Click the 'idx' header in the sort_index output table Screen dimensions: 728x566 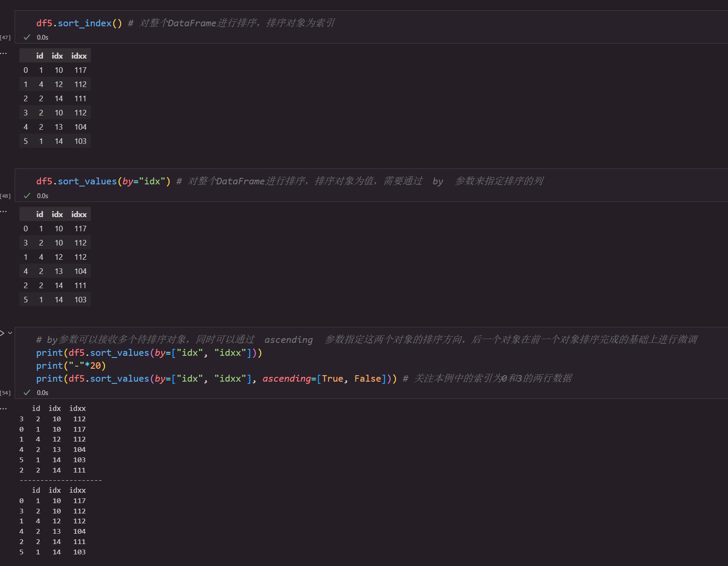click(57, 56)
